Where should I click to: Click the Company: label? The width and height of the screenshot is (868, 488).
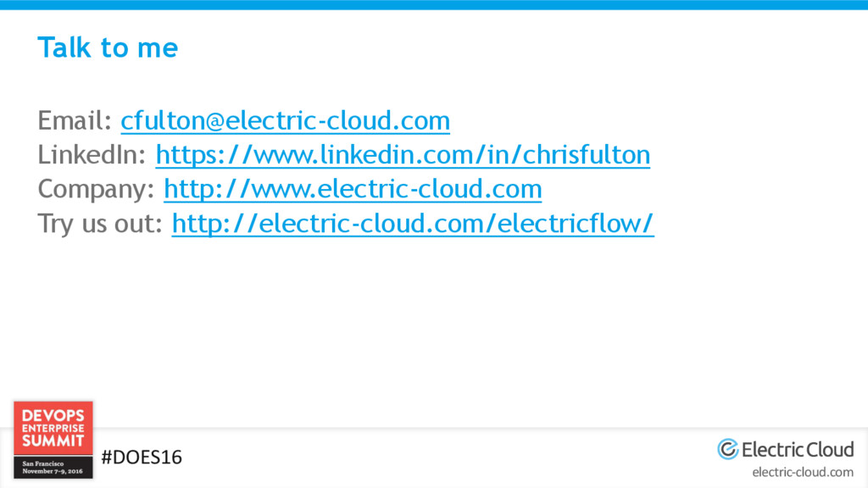[x=97, y=188]
